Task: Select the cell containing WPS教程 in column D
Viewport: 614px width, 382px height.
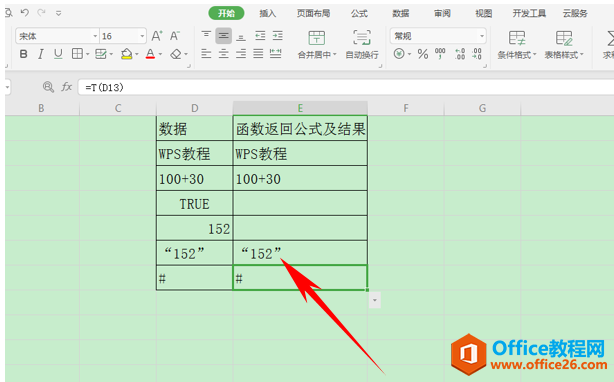Action: click(x=195, y=153)
